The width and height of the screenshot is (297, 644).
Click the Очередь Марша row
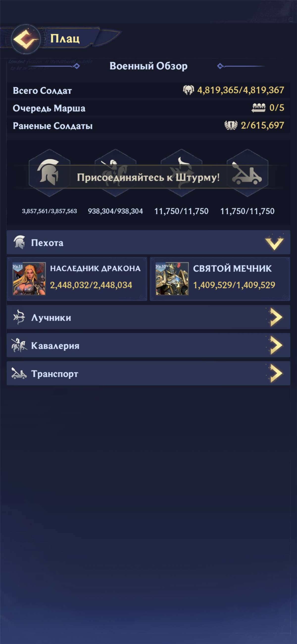(x=148, y=108)
